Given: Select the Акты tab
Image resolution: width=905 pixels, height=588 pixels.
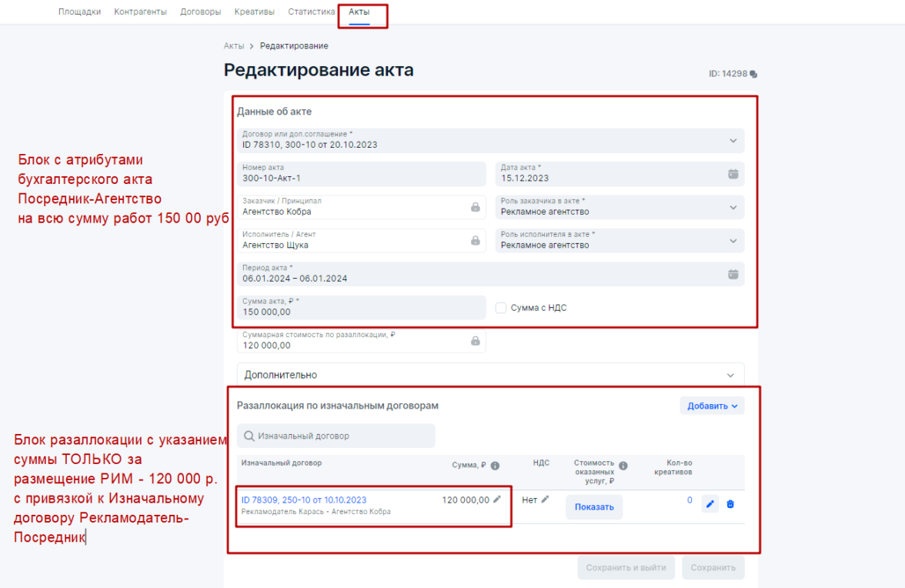Looking at the screenshot, I should [x=359, y=12].
